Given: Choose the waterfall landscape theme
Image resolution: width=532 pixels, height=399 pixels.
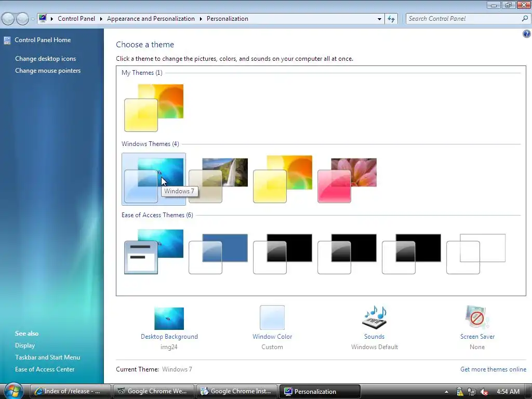Looking at the screenshot, I should tap(218, 180).
